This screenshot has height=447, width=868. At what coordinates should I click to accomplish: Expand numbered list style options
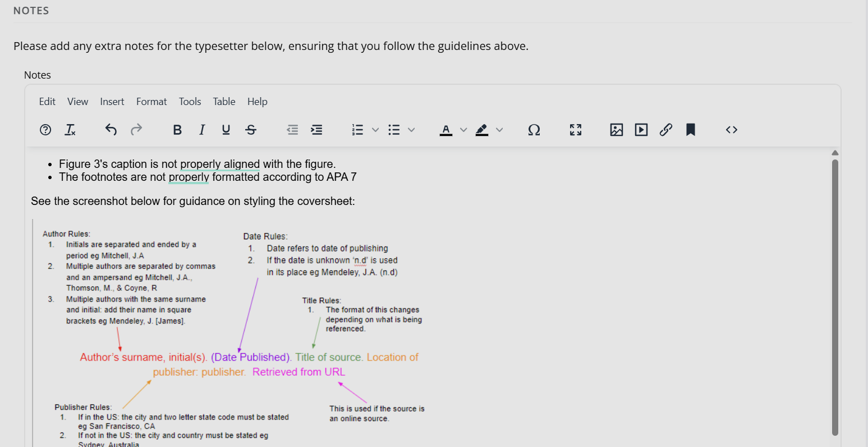pyautogui.click(x=375, y=130)
